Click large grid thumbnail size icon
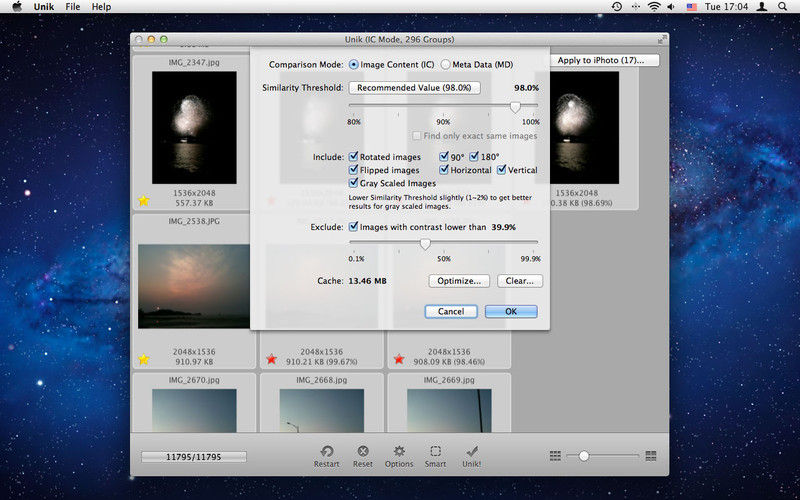 651,456
